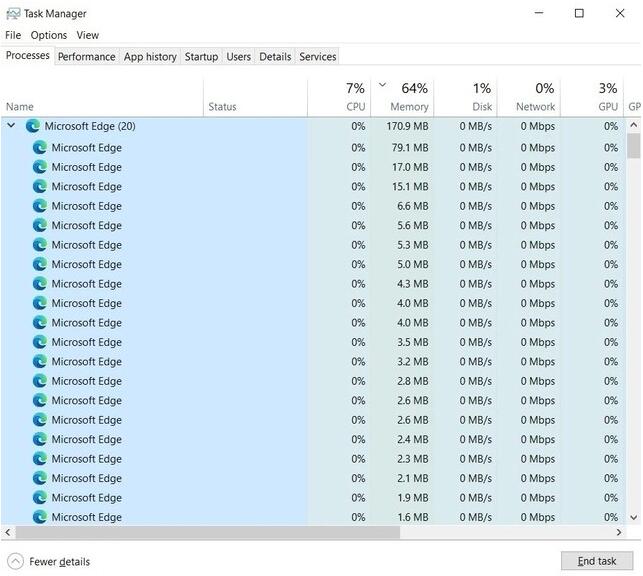This screenshot has width=643, height=576.
Task: Sort processes by the 1% Disk header
Action: 465,98
